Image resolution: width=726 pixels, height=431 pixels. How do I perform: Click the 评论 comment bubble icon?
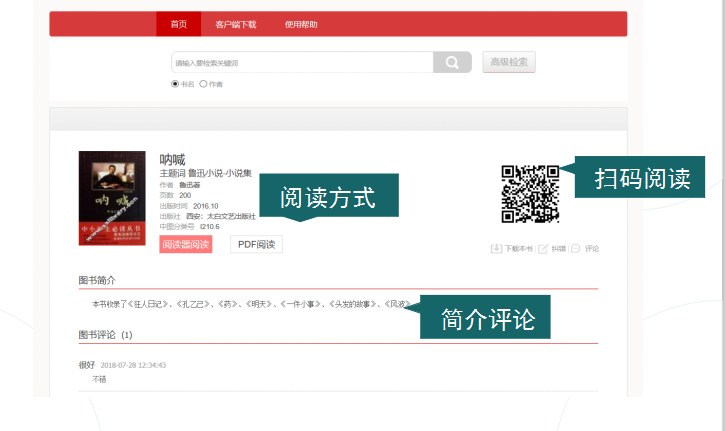[x=576, y=248]
